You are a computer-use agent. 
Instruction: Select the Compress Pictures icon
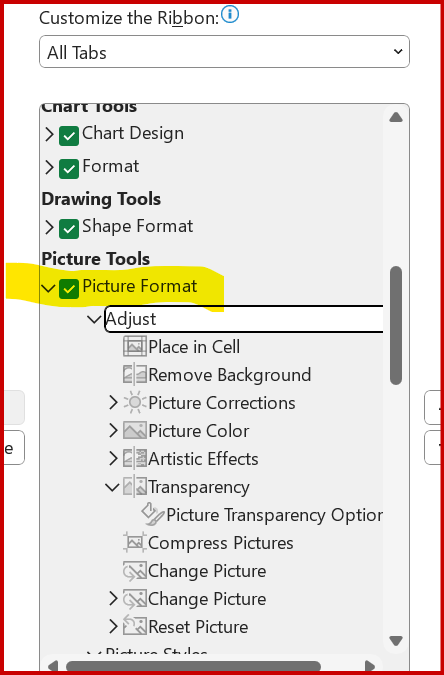(135, 542)
